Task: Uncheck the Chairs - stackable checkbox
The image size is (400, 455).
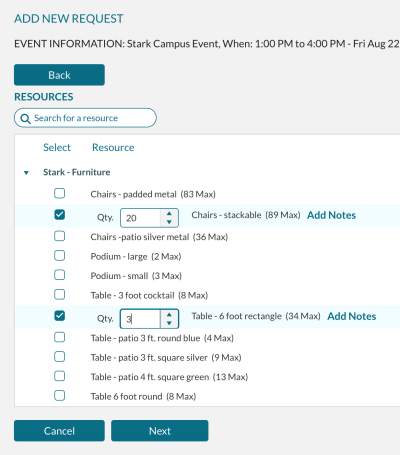Action: [x=59, y=215]
